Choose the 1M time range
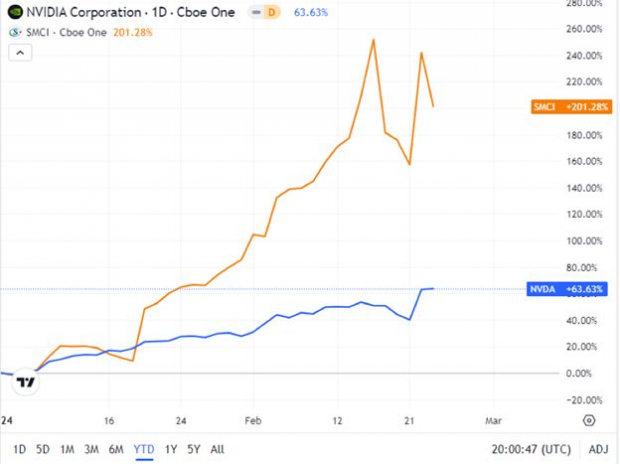This screenshot has height=464, width=620. (x=67, y=449)
